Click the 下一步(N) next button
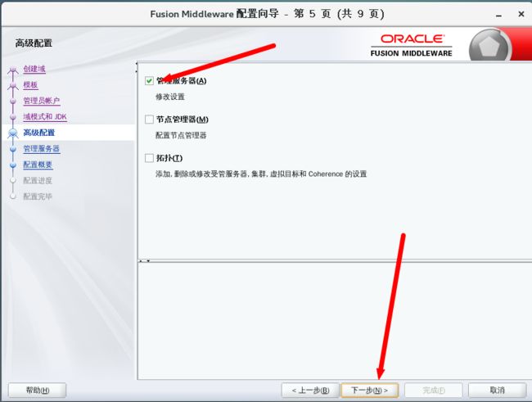 tap(369, 391)
